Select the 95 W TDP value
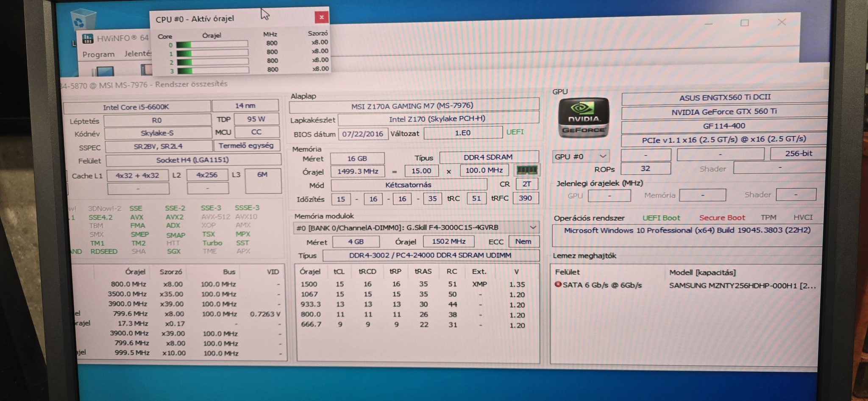The image size is (868, 401). pos(256,119)
